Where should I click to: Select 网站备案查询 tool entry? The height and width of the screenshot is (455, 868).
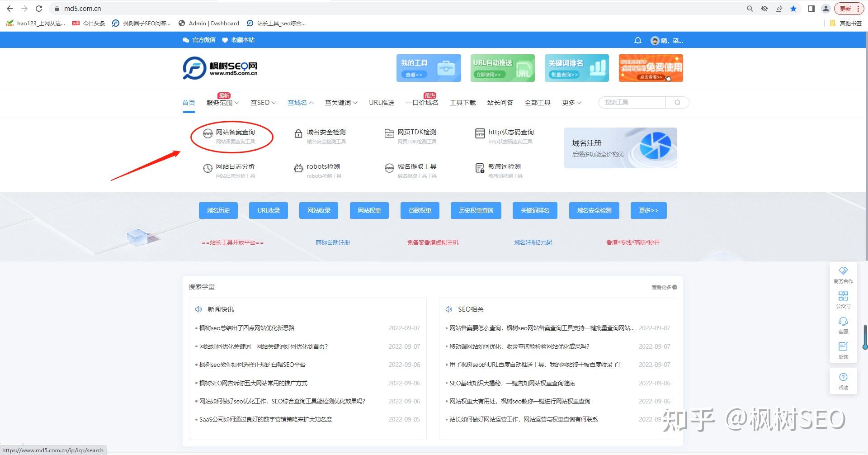pyautogui.click(x=235, y=133)
